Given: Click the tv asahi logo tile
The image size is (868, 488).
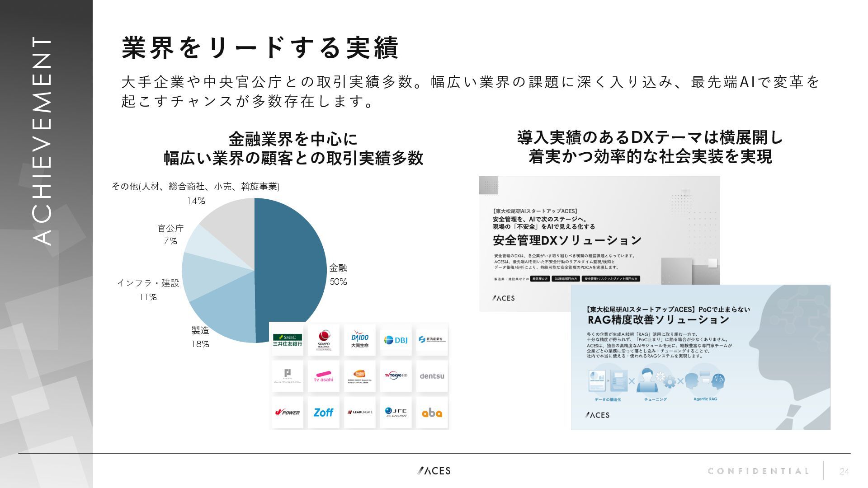Looking at the screenshot, I should [x=324, y=376].
